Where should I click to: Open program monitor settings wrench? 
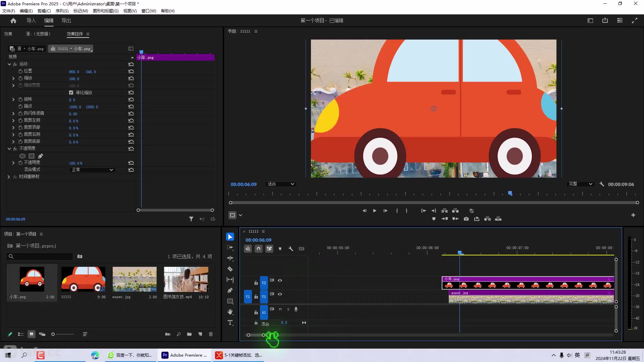tap(602, 184)
